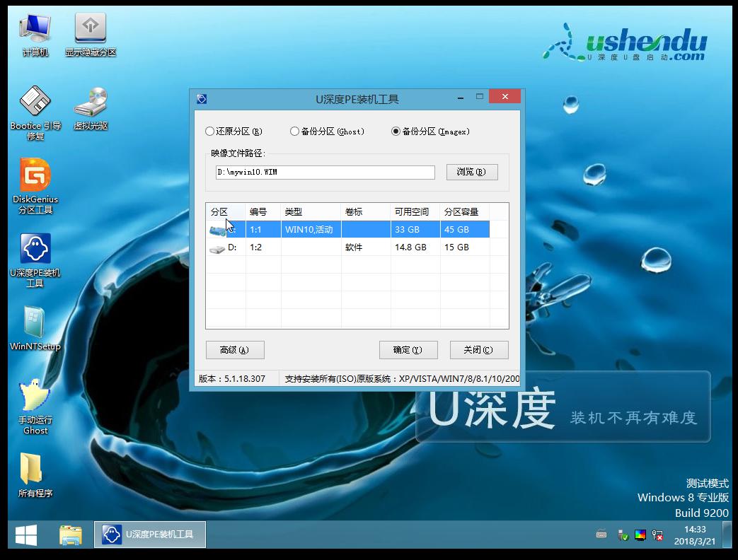Select the cell reading WIN10,活动

click(x=311, y=230)
